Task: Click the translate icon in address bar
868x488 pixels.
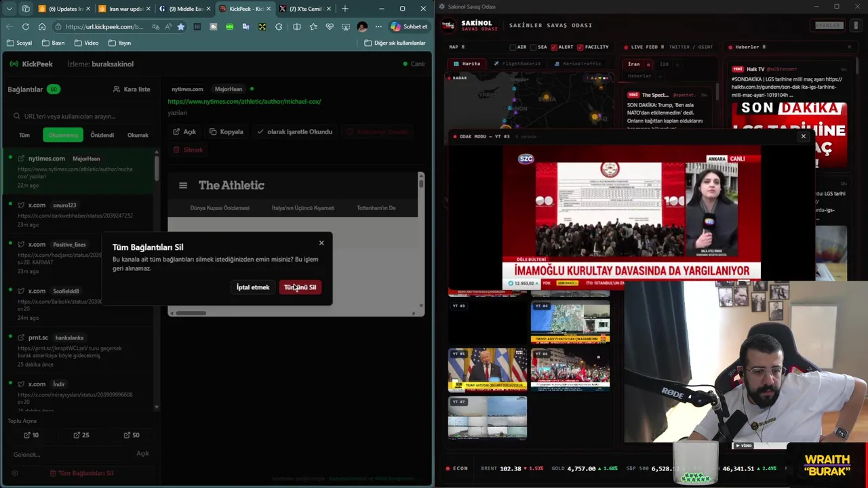Action: click(x=155, y=26)
